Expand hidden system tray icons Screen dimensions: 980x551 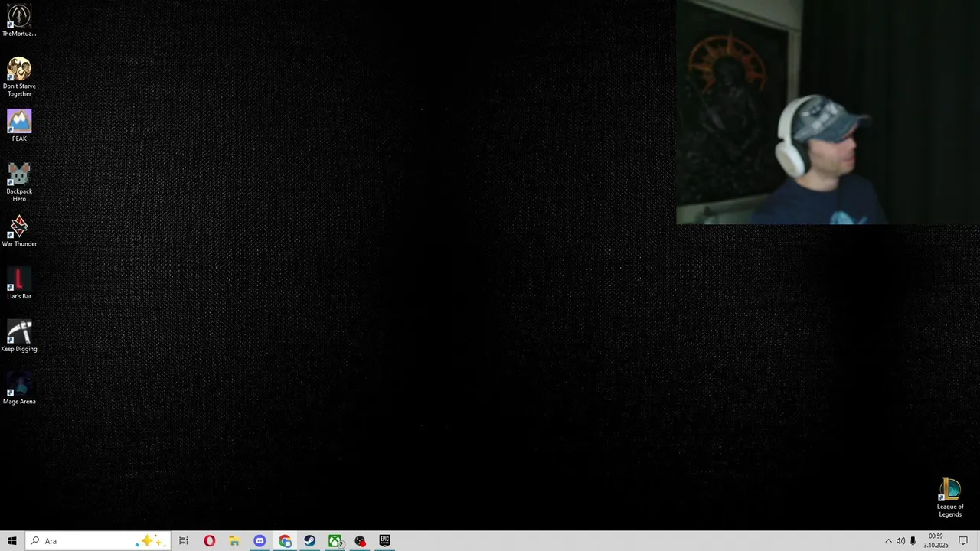coord(888,541)
